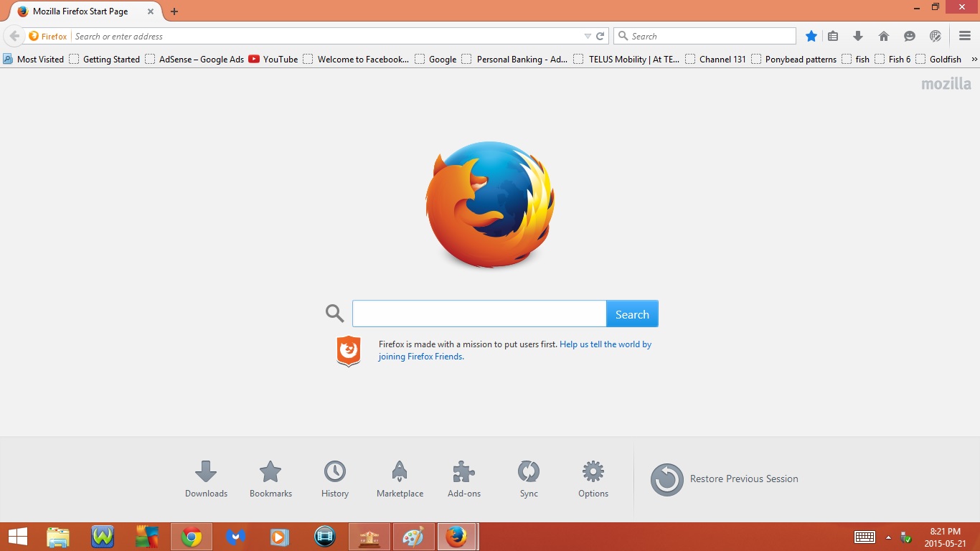Show your bookmarks list icon
The width and height of the screenshot is (980, 551).
[x=833, y=36]
